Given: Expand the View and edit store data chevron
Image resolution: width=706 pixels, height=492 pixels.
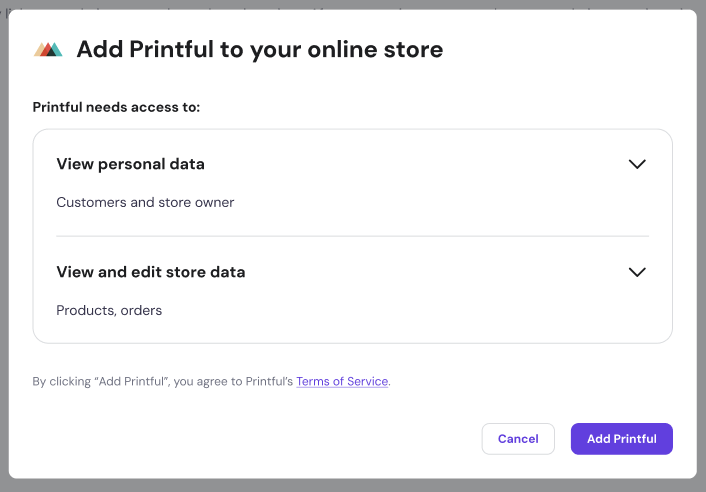Looking at the screenshot, I should pos(637,272).
